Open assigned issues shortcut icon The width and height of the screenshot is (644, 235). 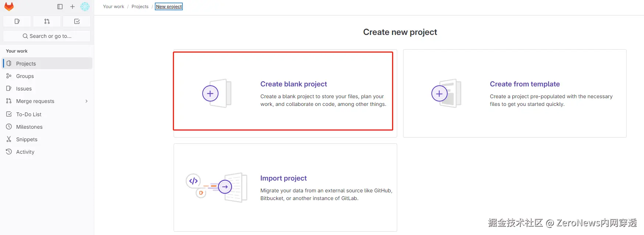17,21
